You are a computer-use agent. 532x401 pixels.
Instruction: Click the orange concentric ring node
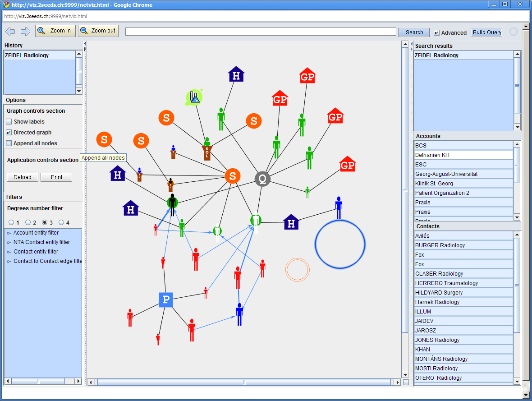click(x=297, y=270)
